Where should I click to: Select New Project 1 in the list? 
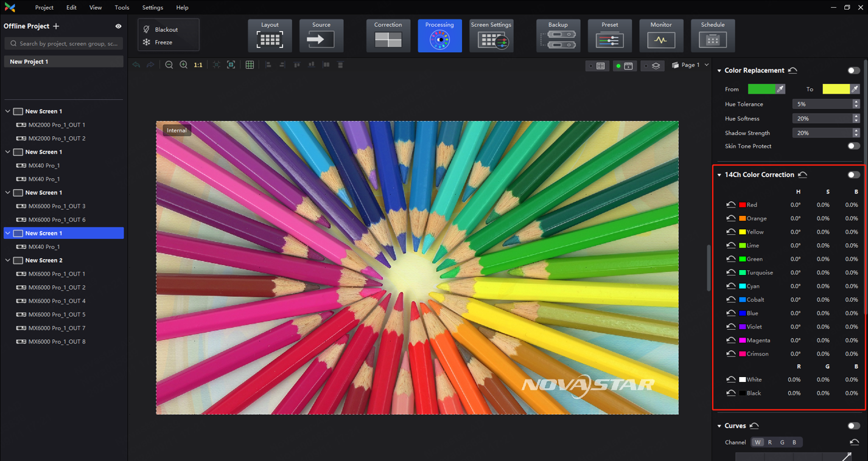[63, 61]
